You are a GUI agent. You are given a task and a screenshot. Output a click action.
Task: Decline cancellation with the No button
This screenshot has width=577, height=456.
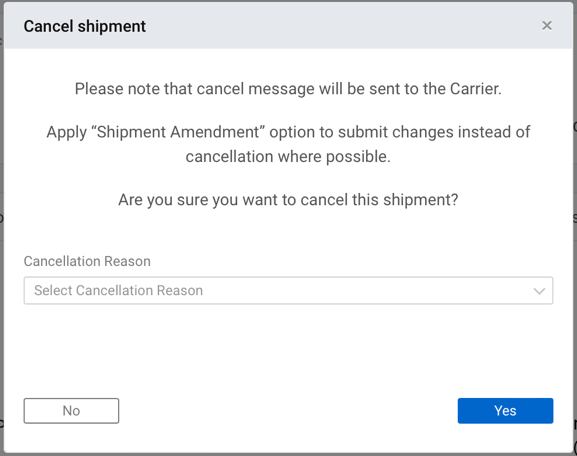[71, 411]
